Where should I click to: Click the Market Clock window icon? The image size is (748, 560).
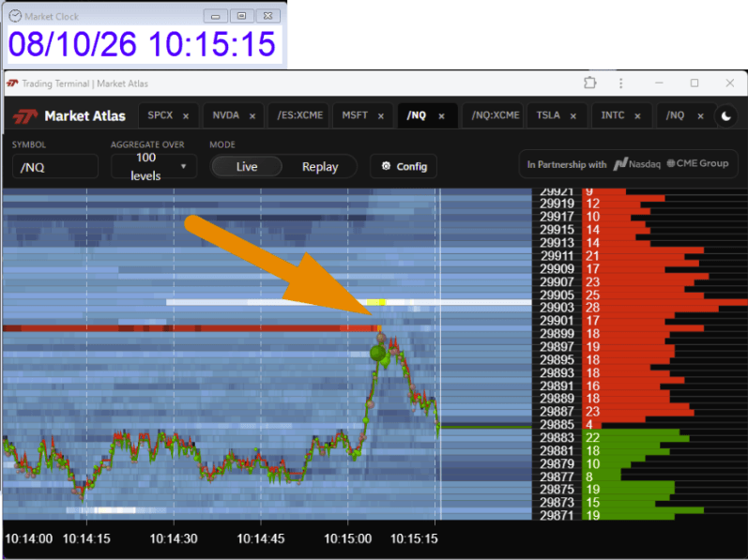pyautogui.click(x=15, y=16)
